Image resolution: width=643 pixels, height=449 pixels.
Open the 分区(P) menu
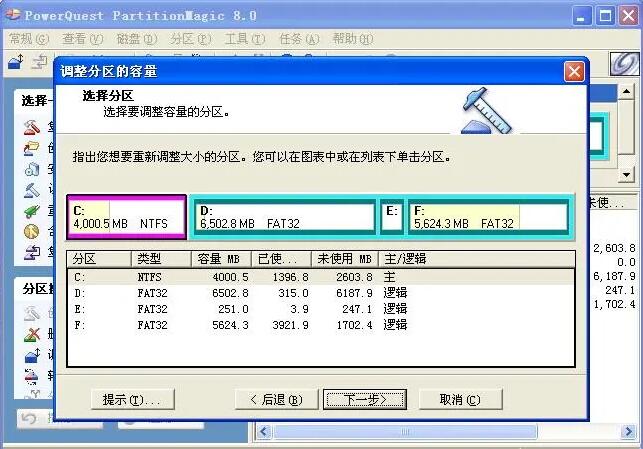point(190,39)
